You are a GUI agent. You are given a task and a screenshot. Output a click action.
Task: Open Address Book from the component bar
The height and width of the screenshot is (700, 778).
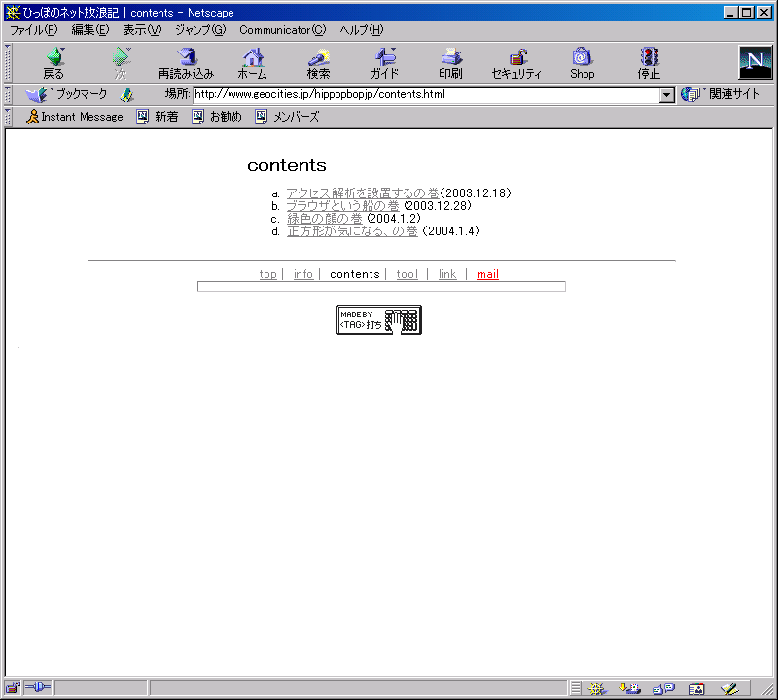(x=696, y=688)
